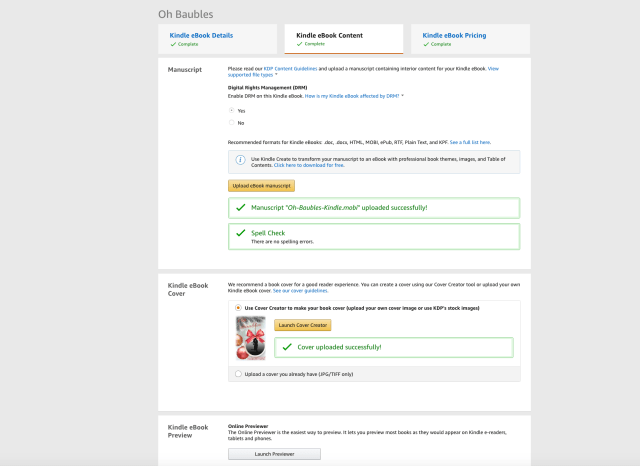Select No for DRM option
The width and height of the screenshot is (640, 466).
(x=232, y=122)
